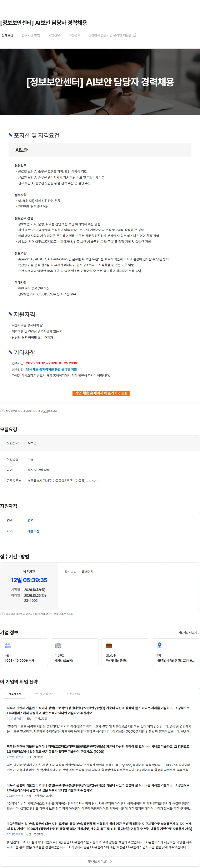
Task: Click the 위치 map pin icon
Action: coord(160,646)
